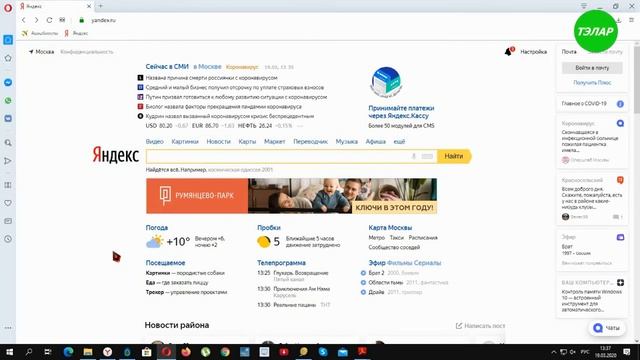Expand the currency rates three-dots menu
Image resolution: width=640 pixels, height=360 pixels.
pyautogui.click(x=300, y=126)
